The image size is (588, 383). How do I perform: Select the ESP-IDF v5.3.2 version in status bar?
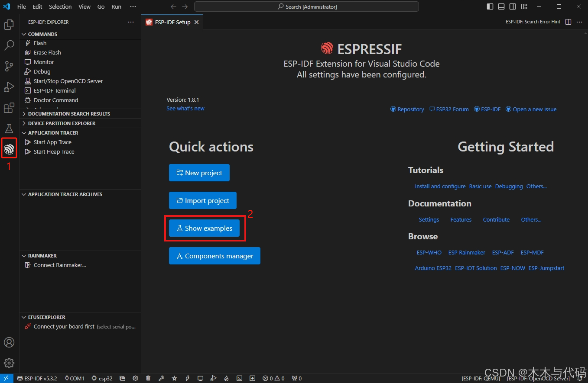pyautogui.click(x=37, y=378)
